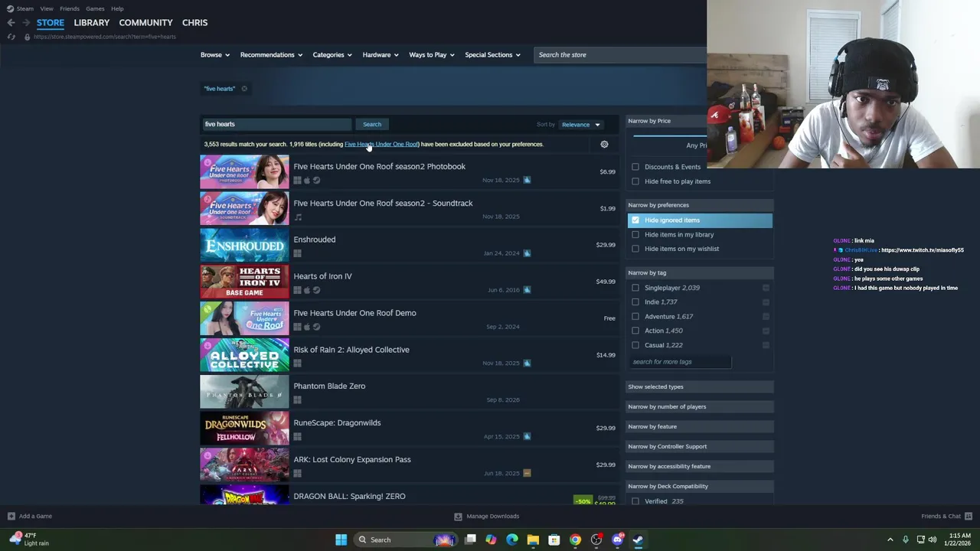Image resolution: width=980 pixels, height=551 pixels.
Task: Open the Special Sections dropdown
Action: tap(492, 55)
